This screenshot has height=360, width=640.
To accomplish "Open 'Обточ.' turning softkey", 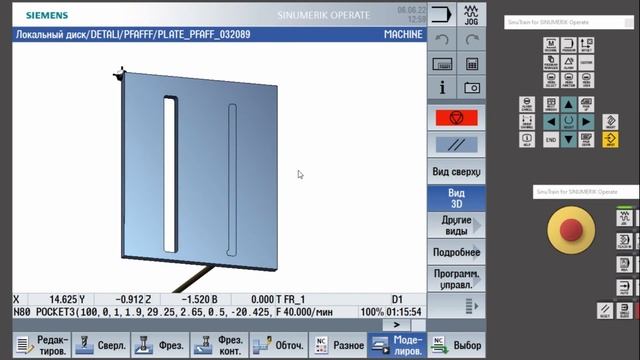I will [x=279, y=345].
